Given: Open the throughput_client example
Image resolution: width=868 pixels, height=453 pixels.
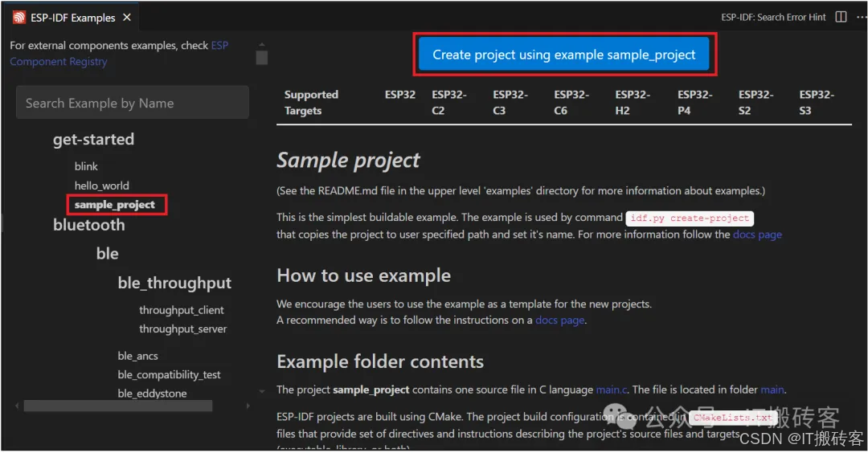Looking at the screenshot, I should tap(182, 310).
